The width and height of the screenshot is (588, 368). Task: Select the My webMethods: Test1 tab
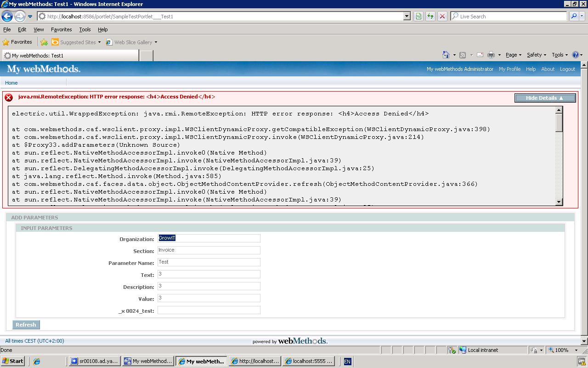(70, 56)
